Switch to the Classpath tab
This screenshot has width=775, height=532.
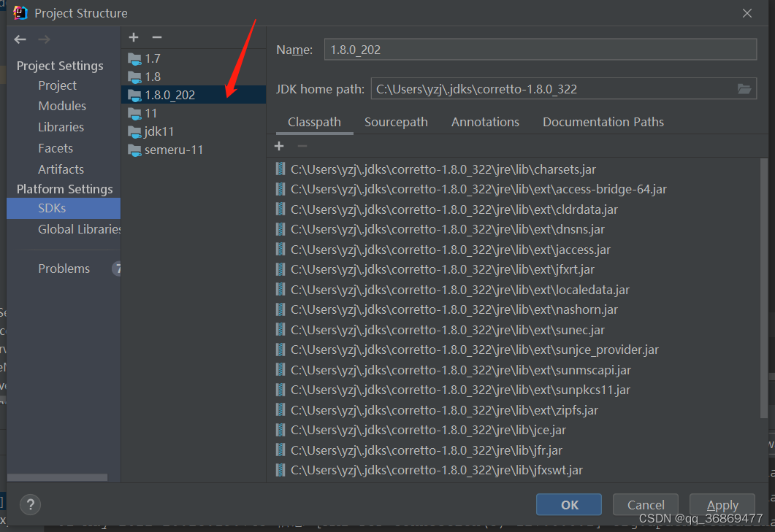tap(314, 122)
